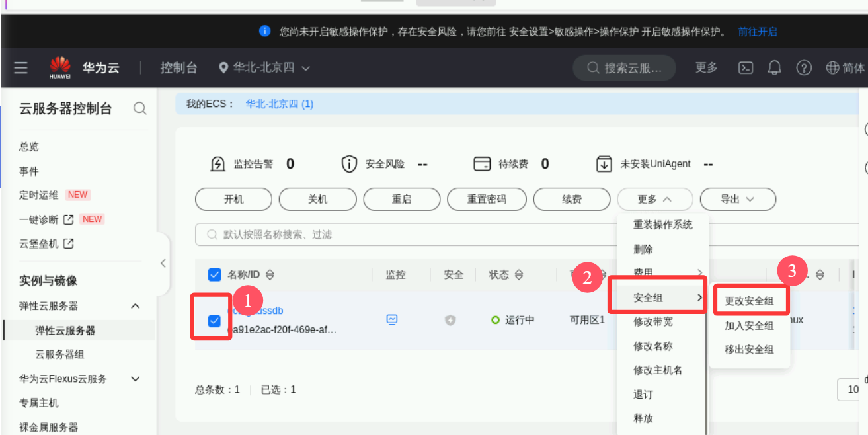Viewport: 868px width, 435px height.
Task: Open the CloudShell terminal icon
Action: [x=746, y=67]
